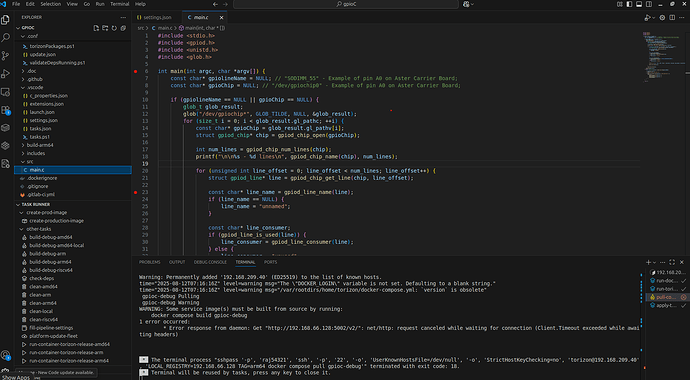
Task: Switch to the settings.json editor tab
Action: click(x=154, y=18)
